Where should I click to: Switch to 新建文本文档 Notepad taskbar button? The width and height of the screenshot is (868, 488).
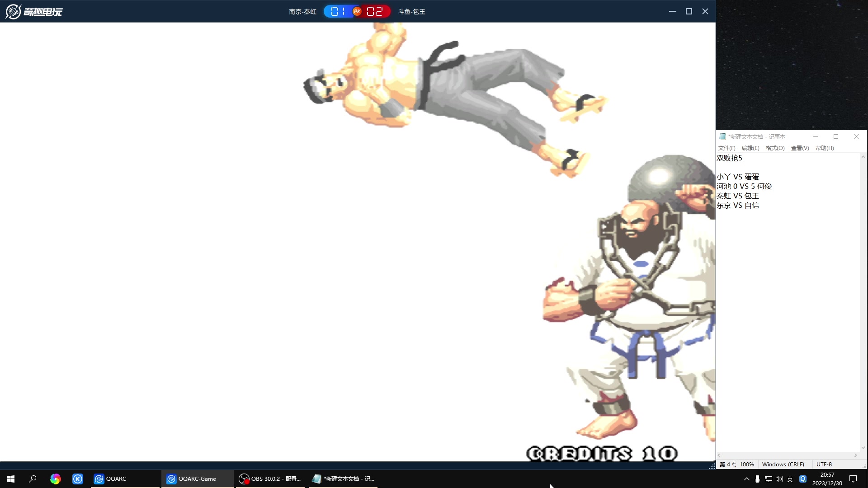click(344, 479)
